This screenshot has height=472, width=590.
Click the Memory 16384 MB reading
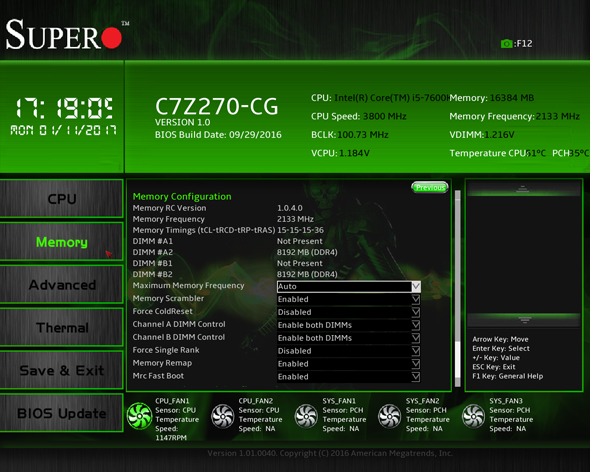click(492, 98)
